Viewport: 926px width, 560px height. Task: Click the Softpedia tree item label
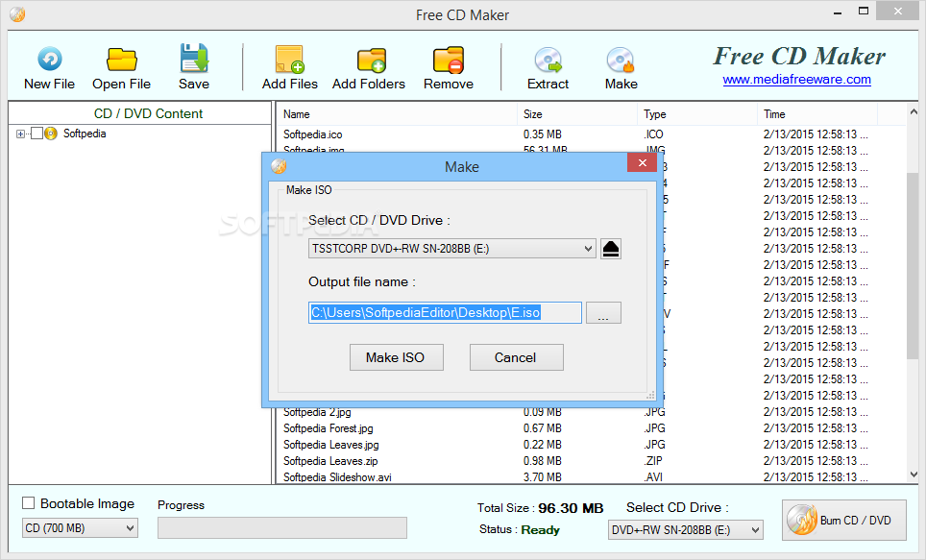(85, 134)
